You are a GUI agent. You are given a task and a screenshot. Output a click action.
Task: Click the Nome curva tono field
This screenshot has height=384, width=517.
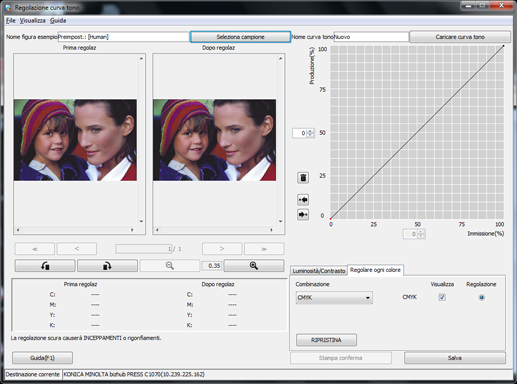[371, 37]
